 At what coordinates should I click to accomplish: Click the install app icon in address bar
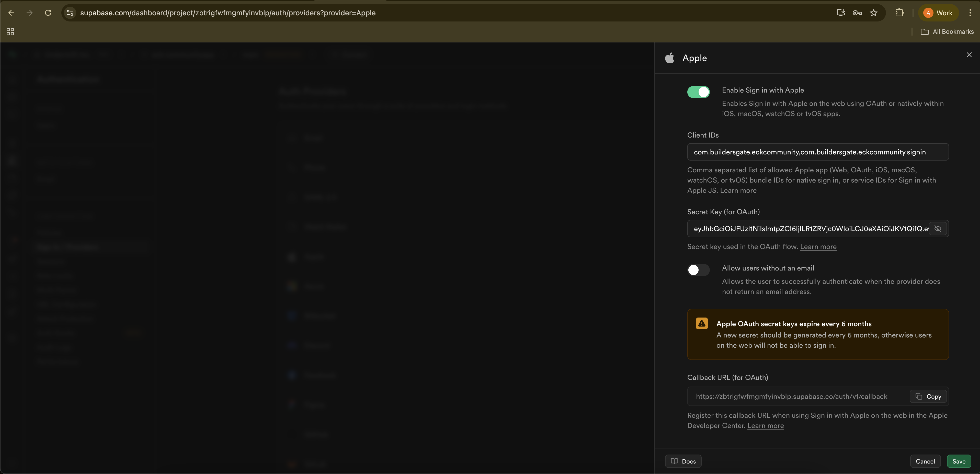coord(841,13)
